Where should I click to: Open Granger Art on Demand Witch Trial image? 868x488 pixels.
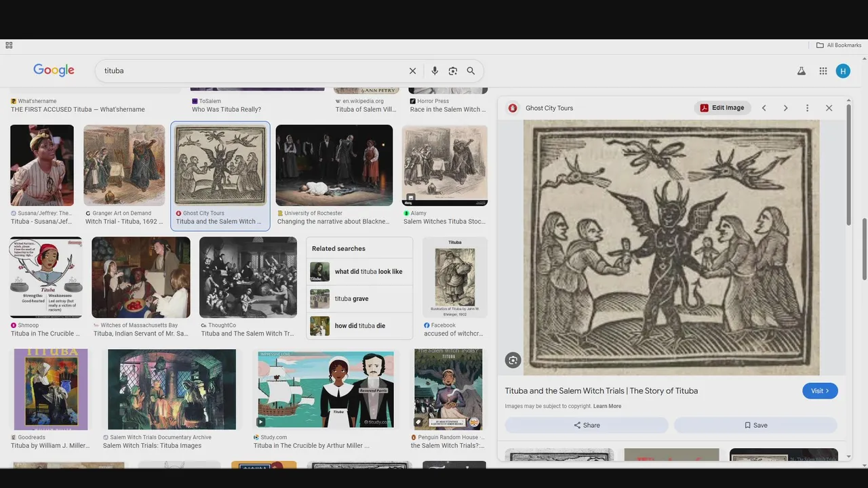124,165
